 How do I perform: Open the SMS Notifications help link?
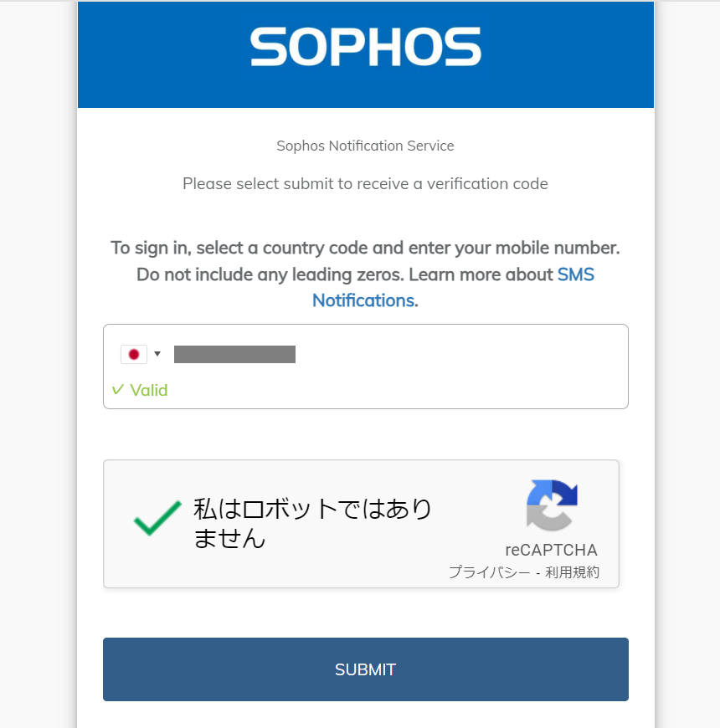(x=575, y=274)
